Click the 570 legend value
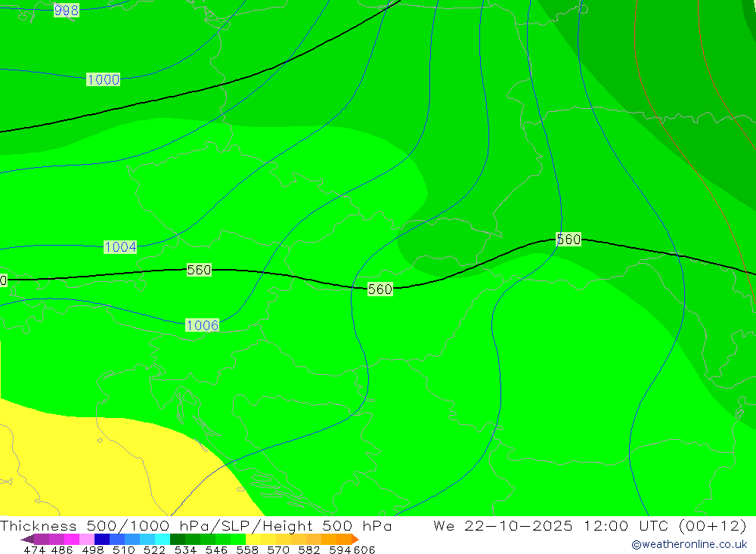The height and width of the screenshot is (554, 756). pos(277,550)
